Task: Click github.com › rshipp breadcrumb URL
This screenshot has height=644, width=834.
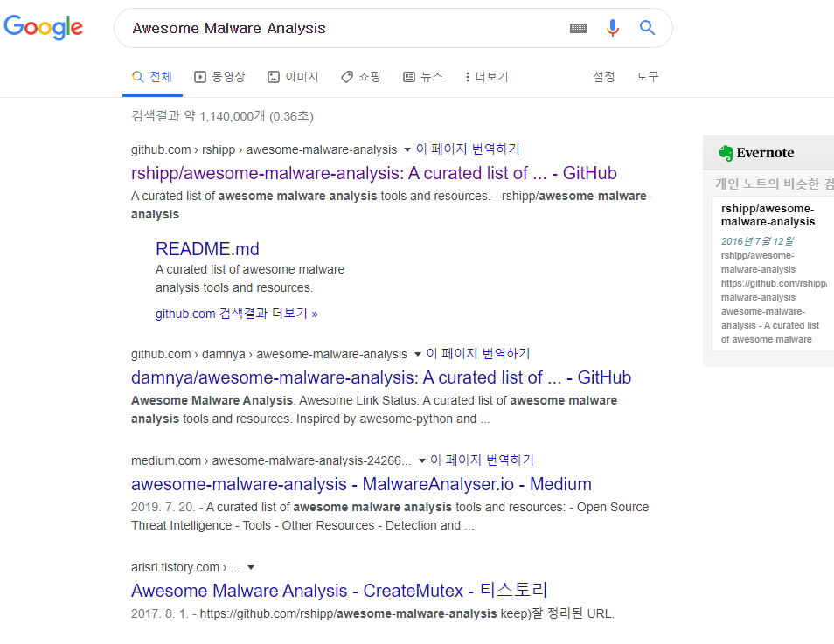Action: [264, 150]
